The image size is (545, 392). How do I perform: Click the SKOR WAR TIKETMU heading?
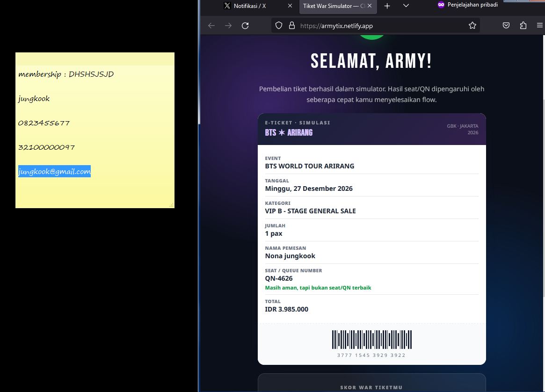pyautogui.click(x=371, y=387)
